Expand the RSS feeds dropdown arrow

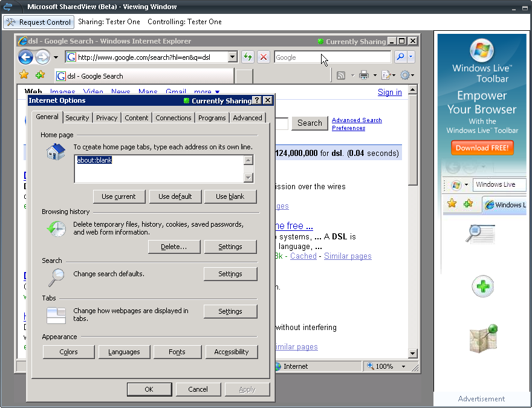pyautogui.click(x=352, y=76)
